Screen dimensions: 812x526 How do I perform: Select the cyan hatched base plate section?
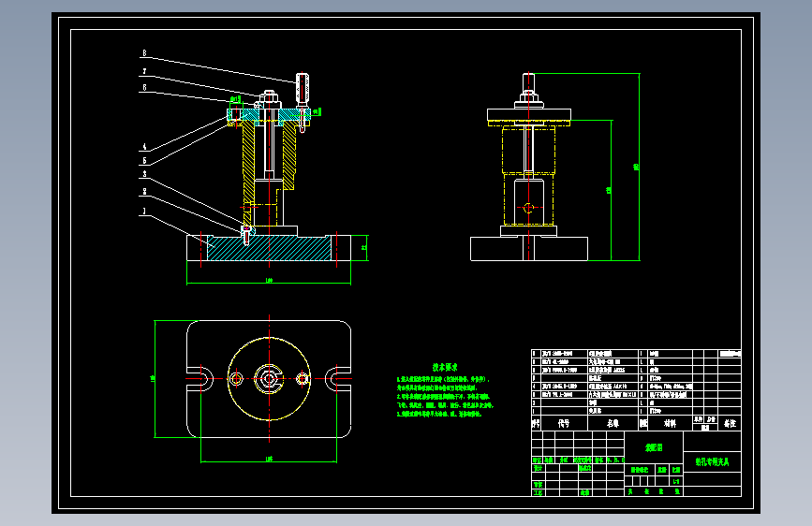(269, 249)
